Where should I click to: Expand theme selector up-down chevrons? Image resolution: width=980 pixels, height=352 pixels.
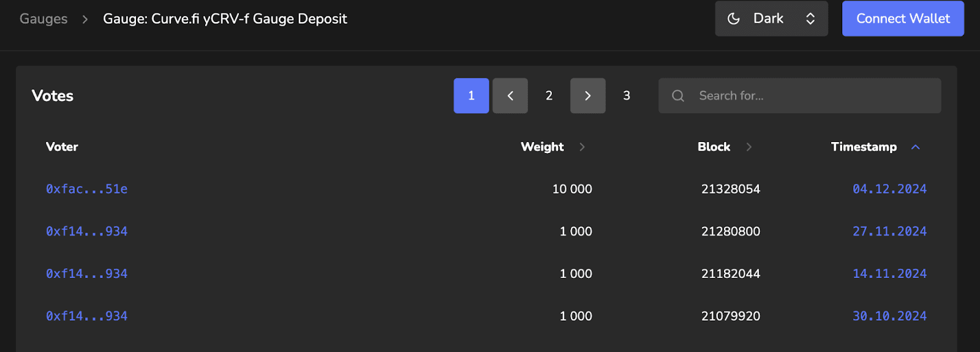coord(810,18)
